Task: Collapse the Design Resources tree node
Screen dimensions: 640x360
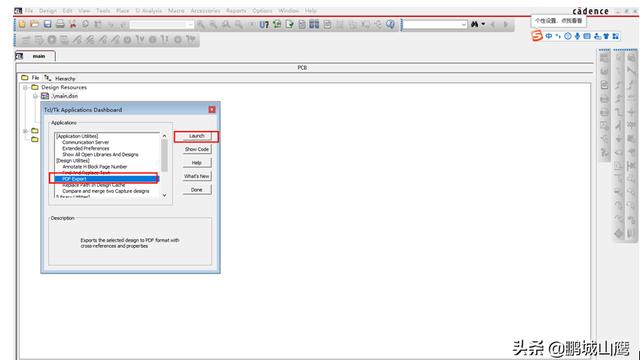Action: pyautogui.click(x=26, y=87)
